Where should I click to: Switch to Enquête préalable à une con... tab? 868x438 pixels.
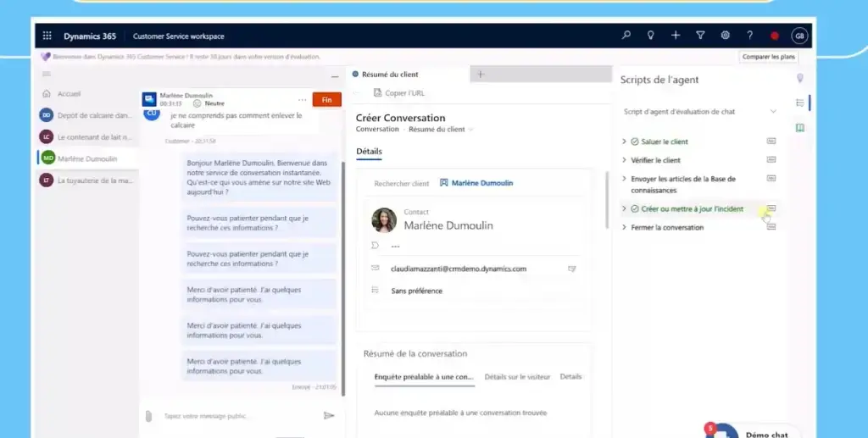tap(424, 377)
